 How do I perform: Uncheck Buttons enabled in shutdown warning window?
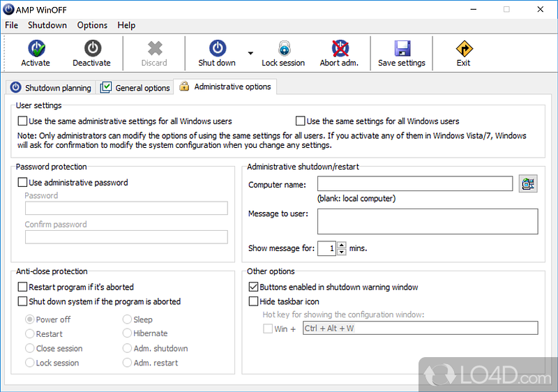[x=254, y=287]
